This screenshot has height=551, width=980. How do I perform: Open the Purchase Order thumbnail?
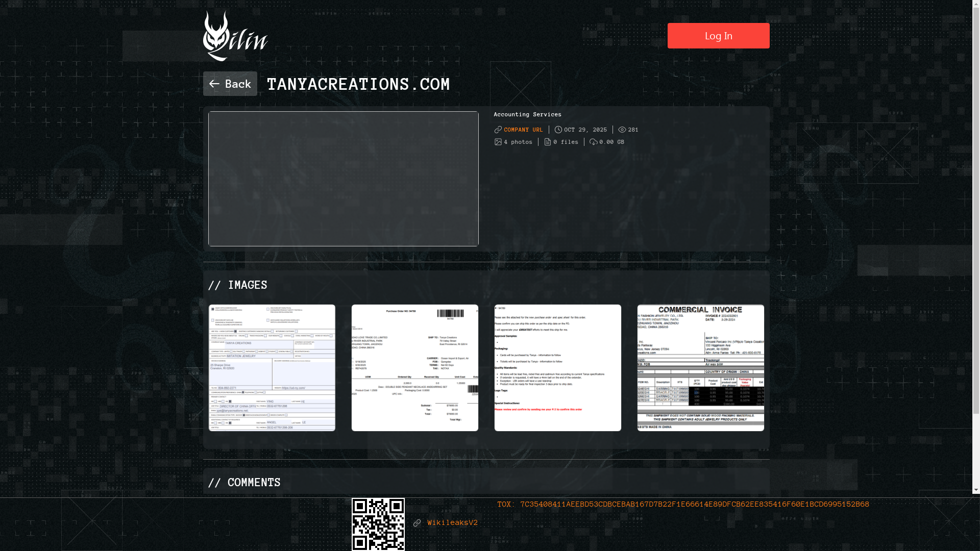(x=415, y=368)
